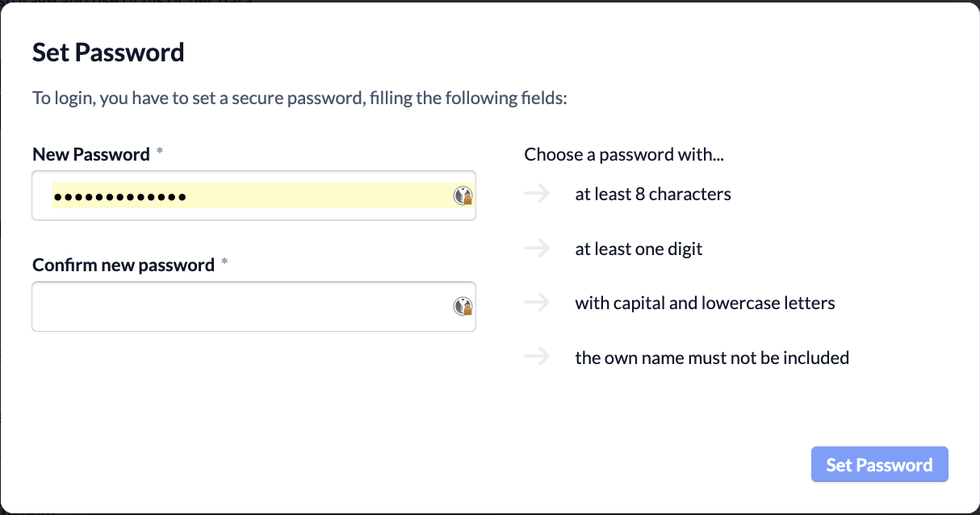Select the 'at least one digit' requirement text

639,249
